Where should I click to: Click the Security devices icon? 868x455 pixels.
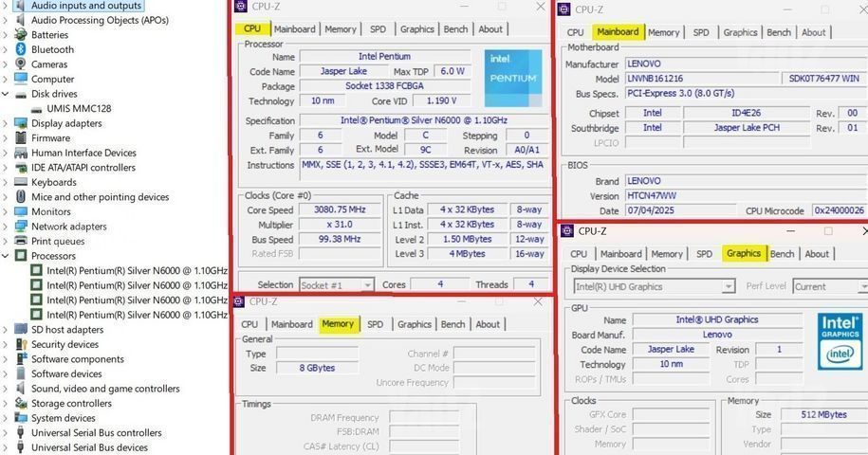(21, 344)
